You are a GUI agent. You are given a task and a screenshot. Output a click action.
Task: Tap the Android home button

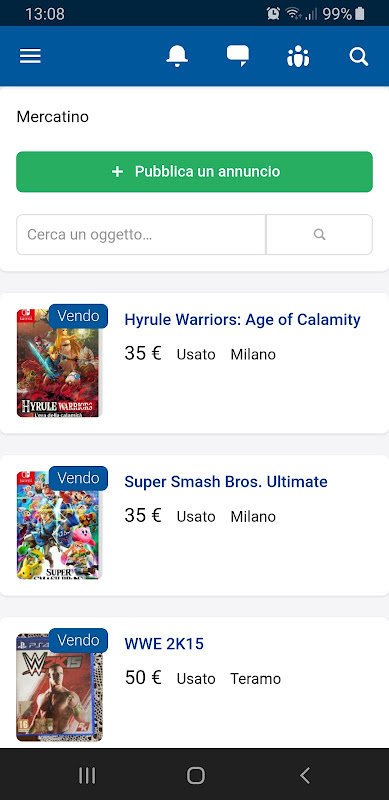196,776
